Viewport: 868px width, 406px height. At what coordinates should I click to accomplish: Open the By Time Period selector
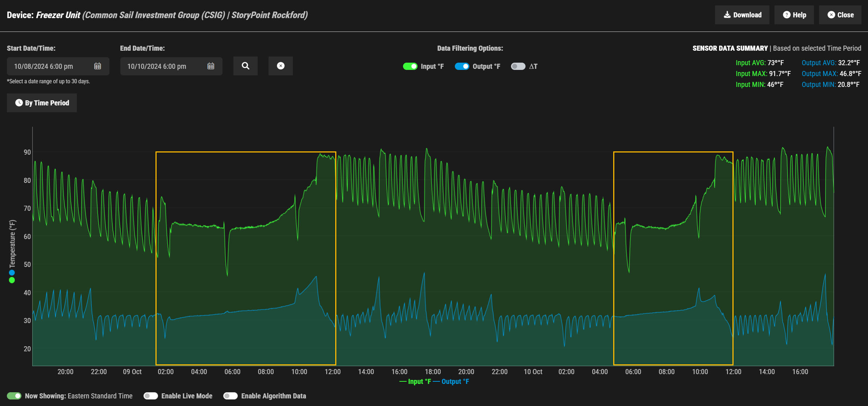[42, 103]
